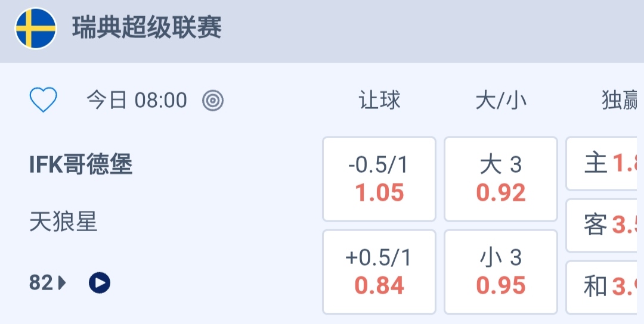Viewport: 644px width, 324px height.
Task: Bet on 大 3 at 0.92
Action: [x=501, y=179]
